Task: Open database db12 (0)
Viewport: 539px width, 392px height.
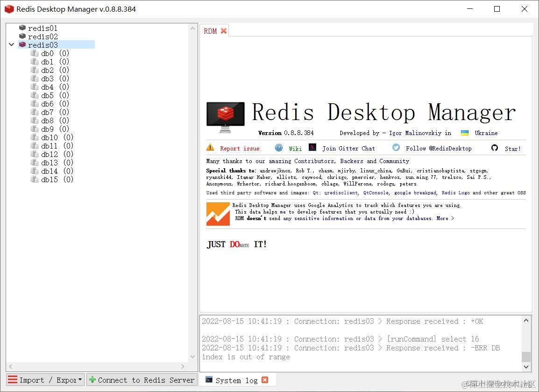Action: point(57,154)
